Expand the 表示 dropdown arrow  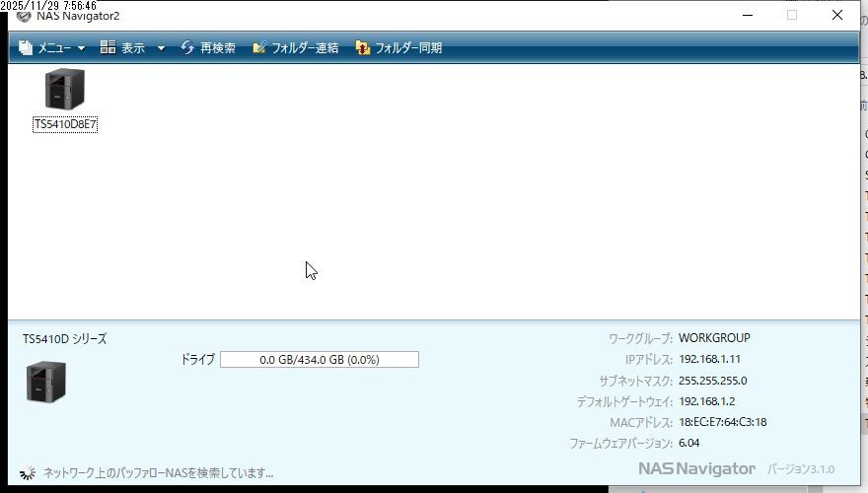tap(161, 48)
